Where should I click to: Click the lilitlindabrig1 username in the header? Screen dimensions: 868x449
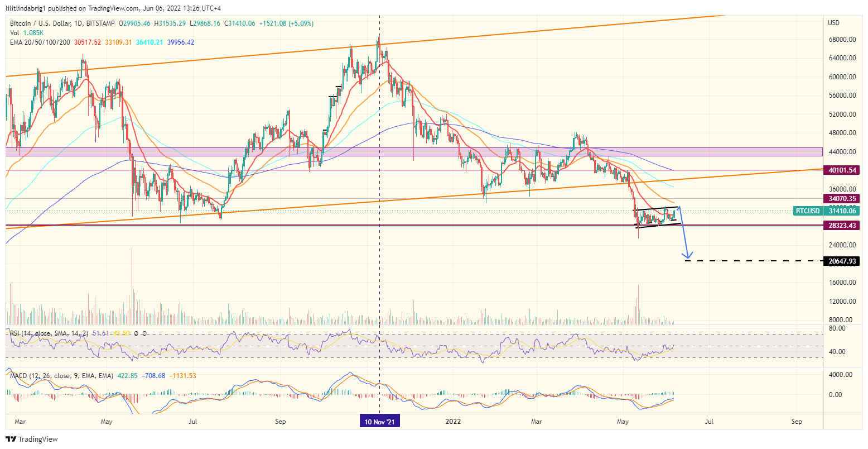(x=26, y=8)
